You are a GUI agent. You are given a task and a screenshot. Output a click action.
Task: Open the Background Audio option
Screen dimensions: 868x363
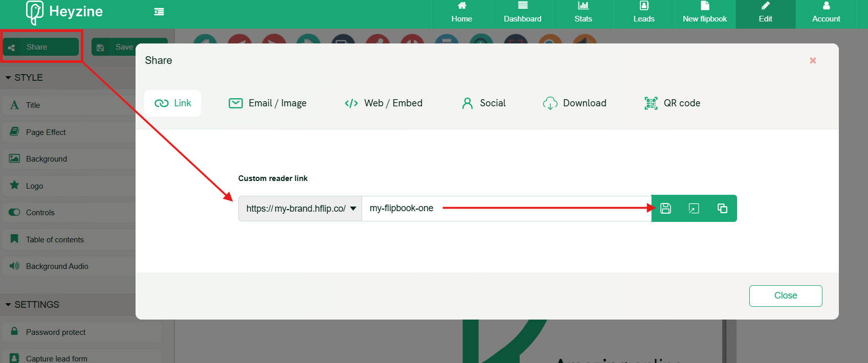(69, 266)
